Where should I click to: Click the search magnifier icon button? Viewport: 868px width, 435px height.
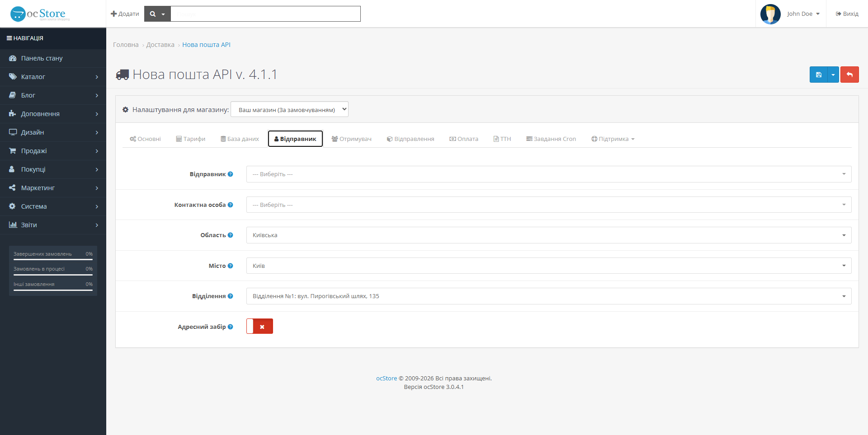(x=157, y=14)
